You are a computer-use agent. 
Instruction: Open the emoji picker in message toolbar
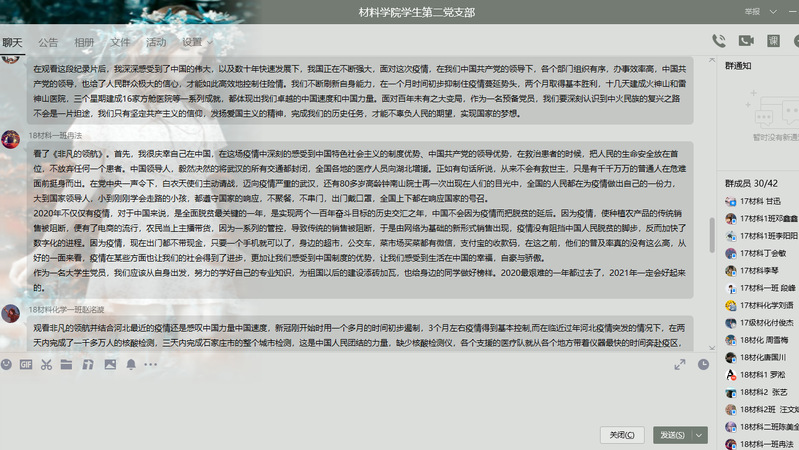9,365
